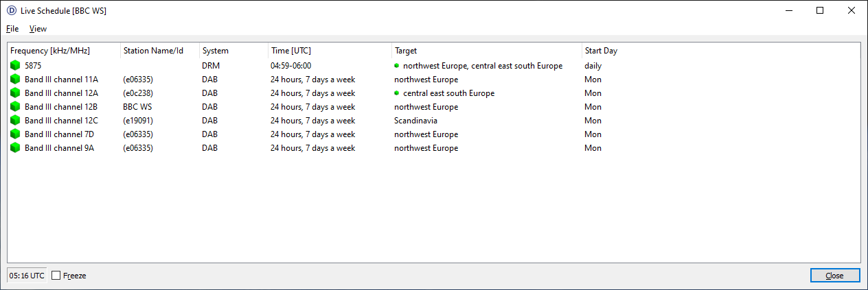Click green dot beside central east south Europe
The width and height of the screenshot is (868, 290).
[x=396, y=93]
